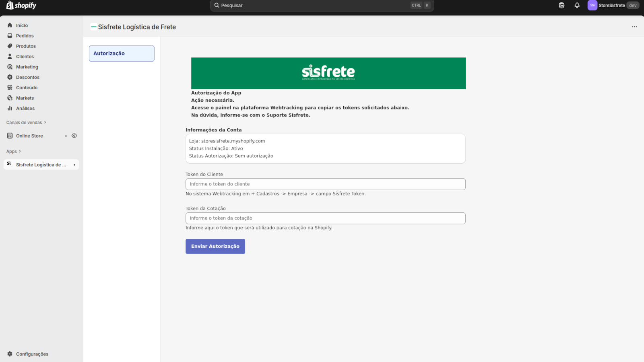The width and height of the screenshot is (644, 362).
Task: Click Sisfrete app title icon
Action: coord(94,27)
